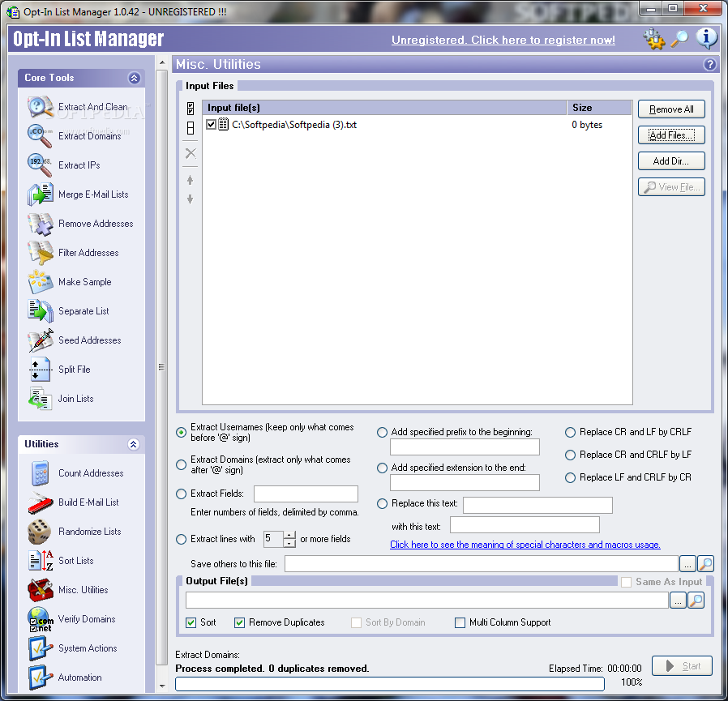The width and height of the screenshot is (728, 701).
Task: Move selected file up arrow
Action: (x=190, y=180)
